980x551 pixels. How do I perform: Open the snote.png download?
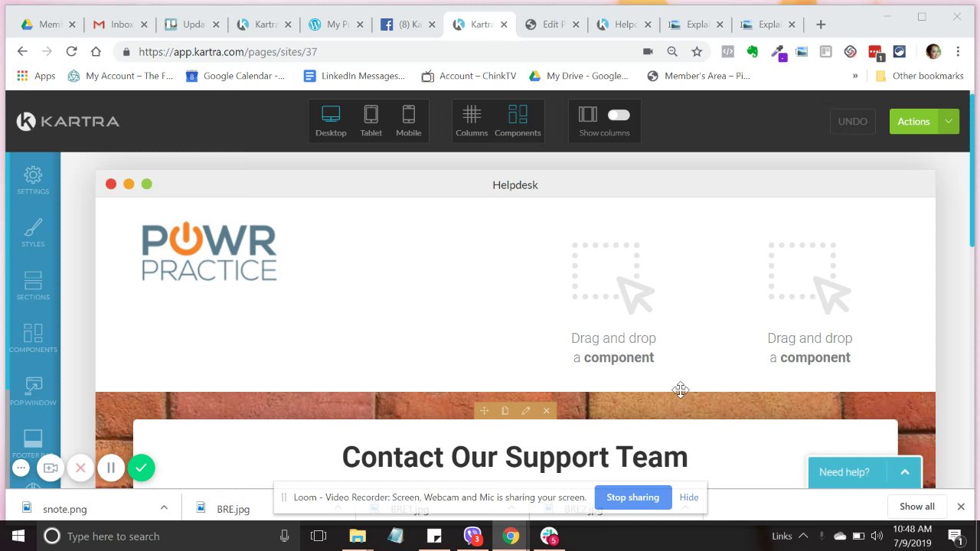pyautogui.click(x=65, y=509)
